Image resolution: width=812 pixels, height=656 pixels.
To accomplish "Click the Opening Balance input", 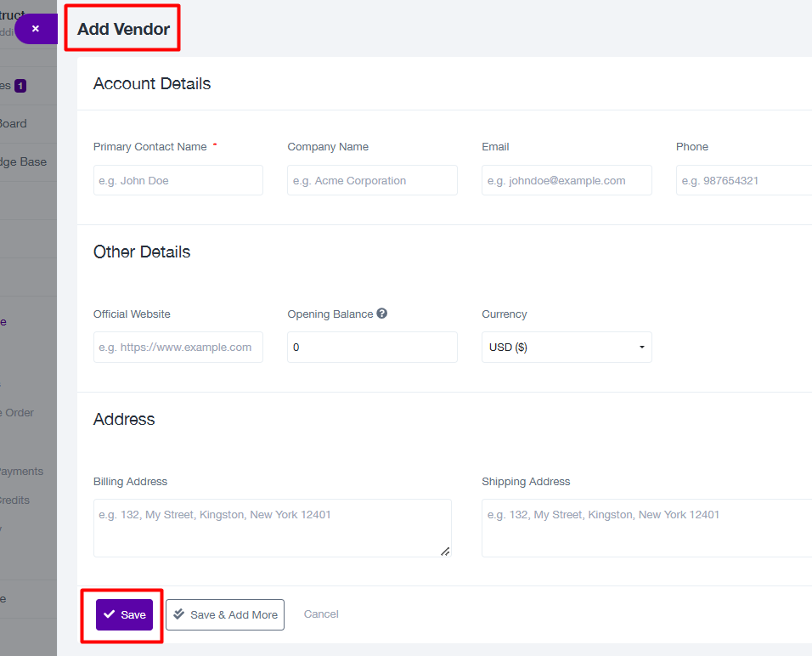I will pos(372,348).
